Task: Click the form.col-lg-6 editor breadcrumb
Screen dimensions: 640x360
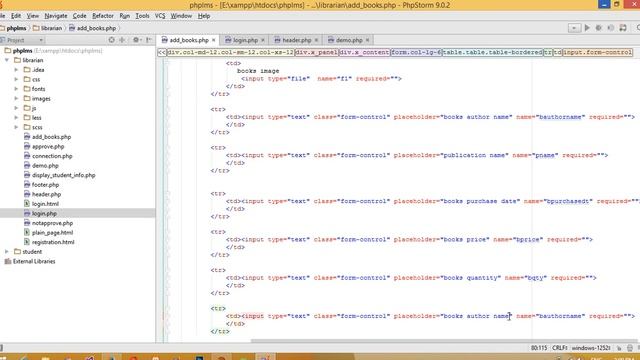Action: click(x=416, y=52)
